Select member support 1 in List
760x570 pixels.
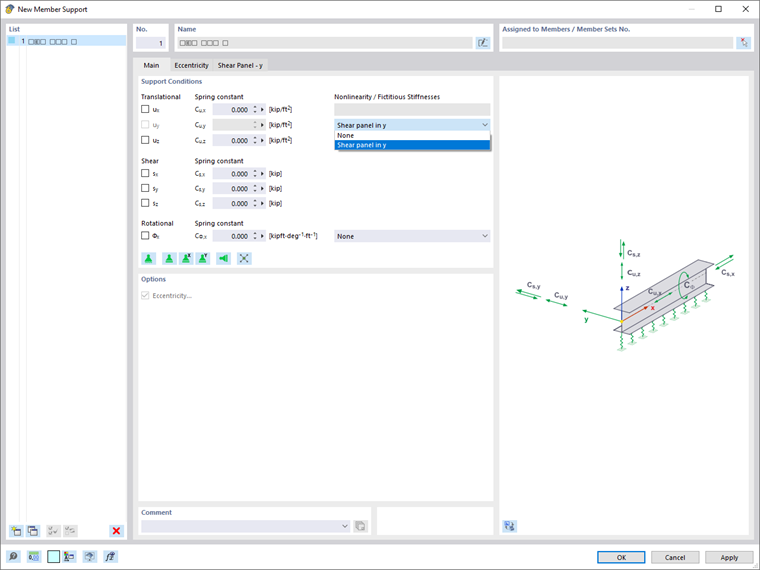66,41
